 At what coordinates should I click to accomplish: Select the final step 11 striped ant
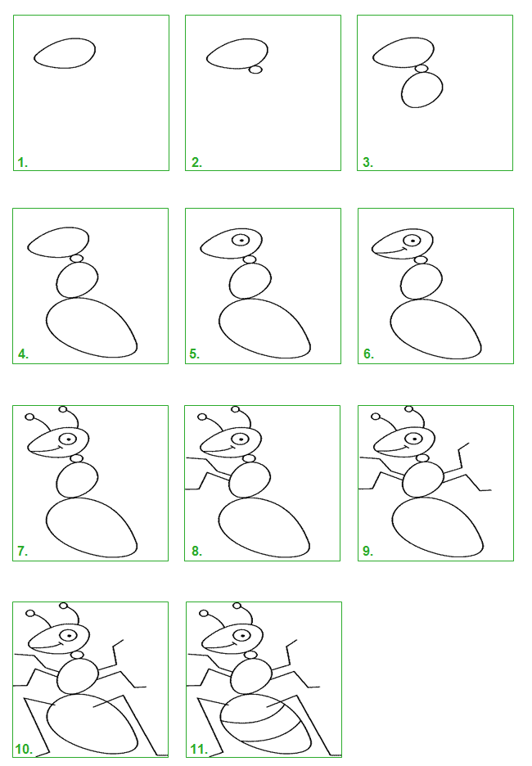[264, 679]
